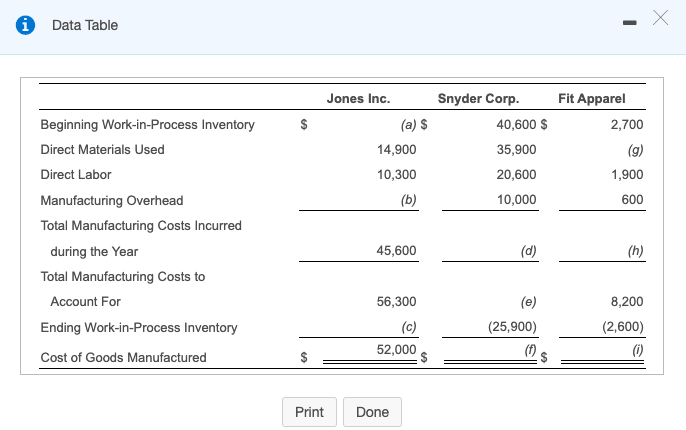Click the 40,600 beginning inventory value

click(516, 125)
